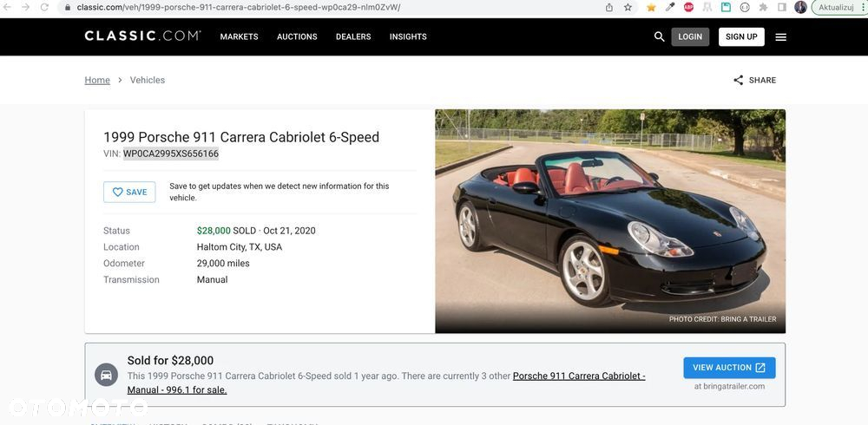The width and height of the screenshot is (868, 425).
Task: Click the SHARE label
Action: pos(762,81)
